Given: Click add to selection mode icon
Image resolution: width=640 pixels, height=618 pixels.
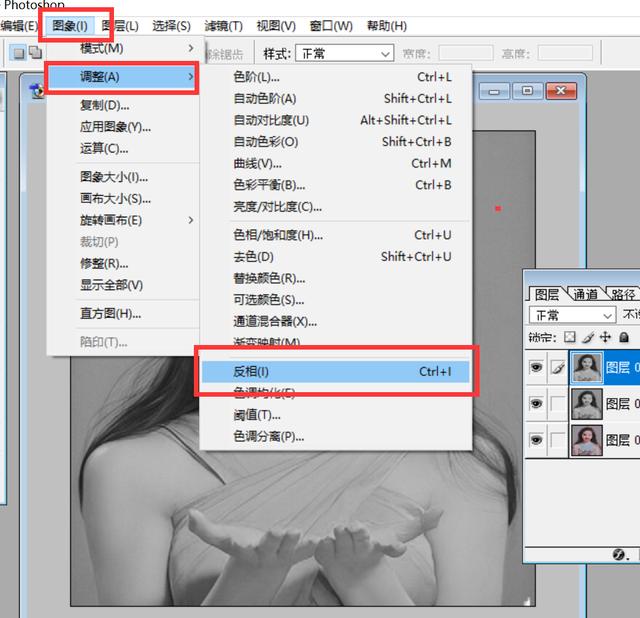Looking at the screenshot, I should (36, 52).
